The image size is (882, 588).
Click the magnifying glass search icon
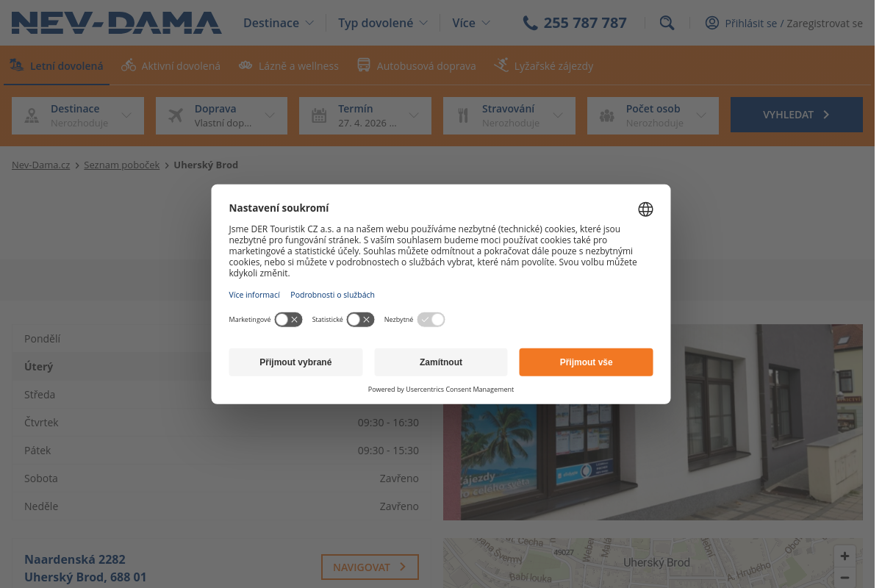[x=667, y=23]
